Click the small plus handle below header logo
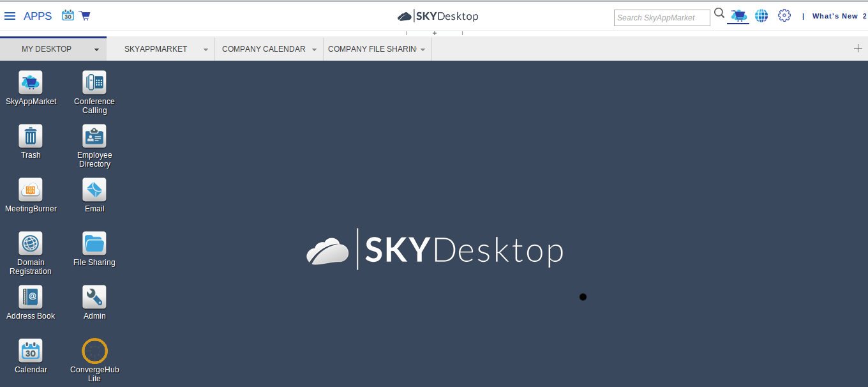The image size is (868, 387). click(435, 33)
